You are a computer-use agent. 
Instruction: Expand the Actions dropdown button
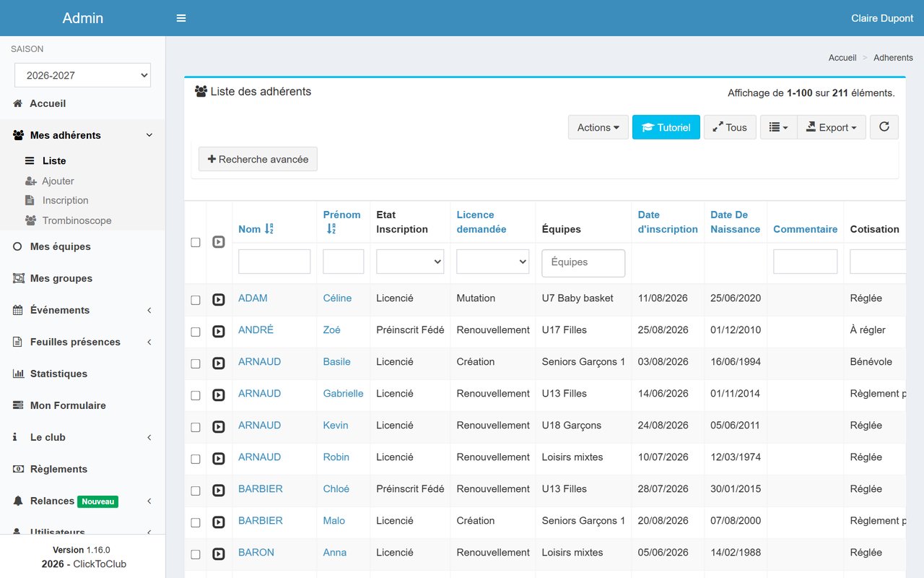point(598,127)
